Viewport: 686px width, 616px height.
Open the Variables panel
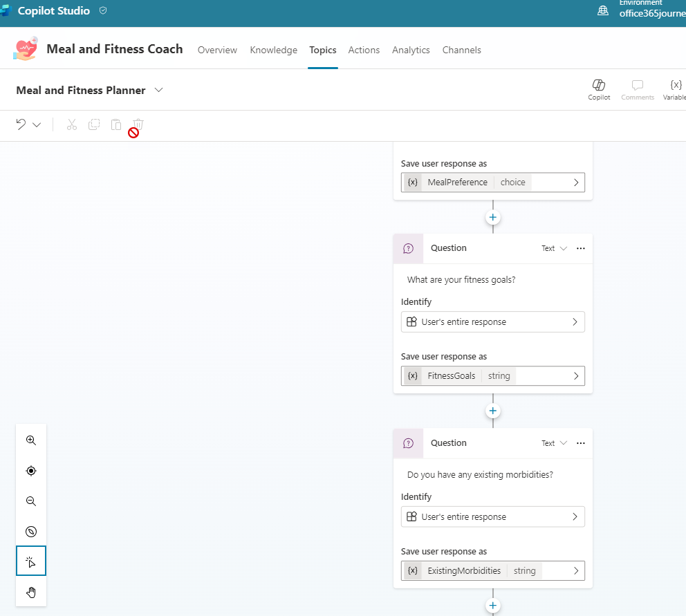[x=676, y=89]
